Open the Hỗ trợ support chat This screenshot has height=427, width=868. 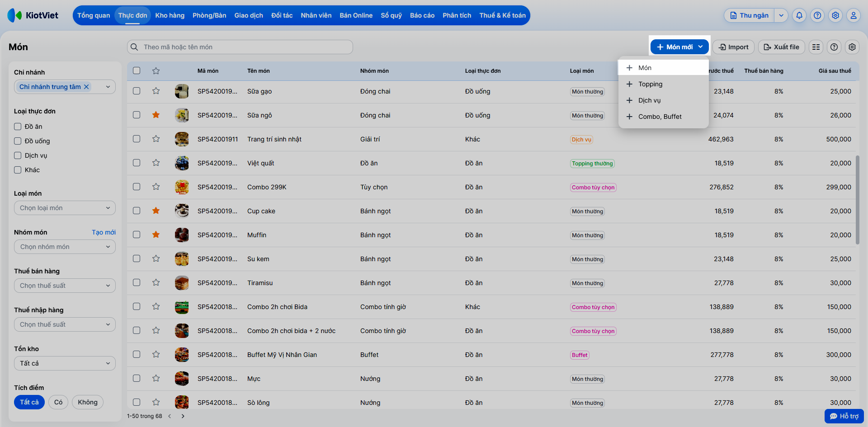click(844, 416)
